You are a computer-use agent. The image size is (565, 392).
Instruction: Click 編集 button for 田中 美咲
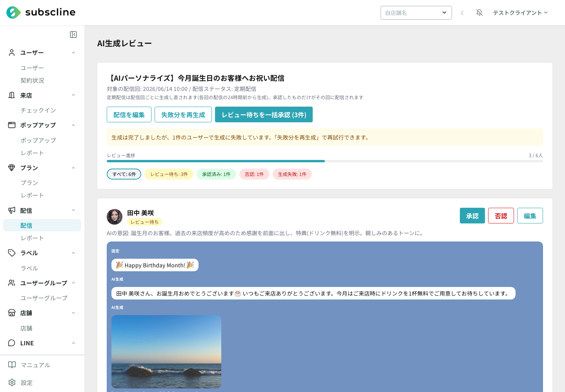pos(530,216)
